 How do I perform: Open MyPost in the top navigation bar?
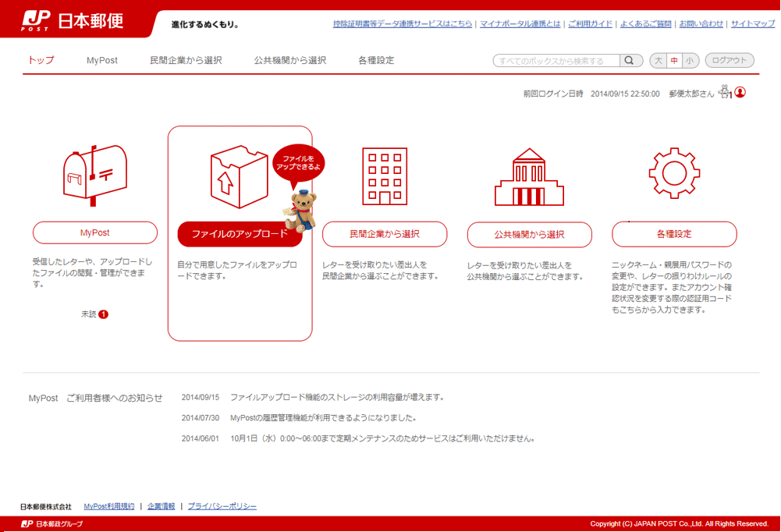click(102, 60)
